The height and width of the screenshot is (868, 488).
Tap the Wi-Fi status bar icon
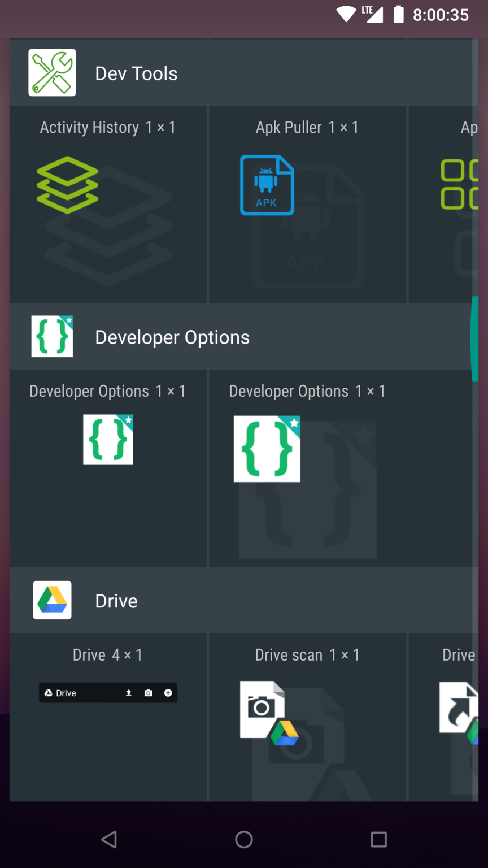[346, 14]
